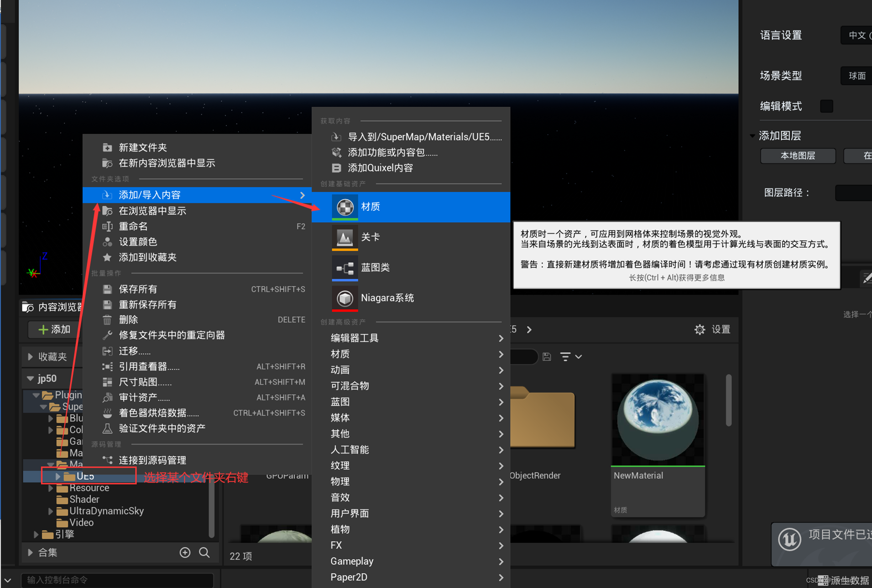
Task: Click the 添加到收藏夹 star icon
Action: click(x=107, y=257)
